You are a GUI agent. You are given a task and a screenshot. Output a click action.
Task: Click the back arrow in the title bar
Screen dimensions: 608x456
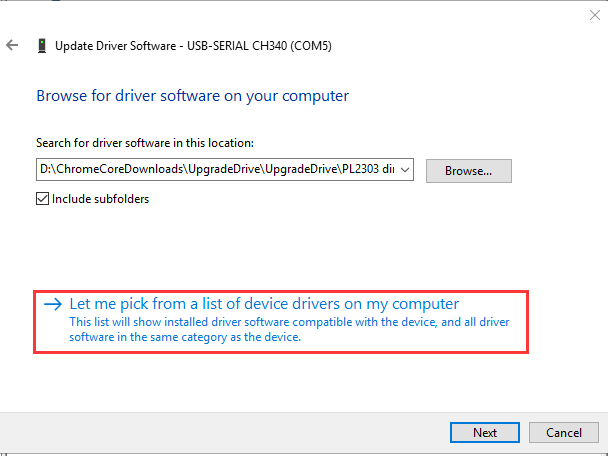[x=12, y=45]
